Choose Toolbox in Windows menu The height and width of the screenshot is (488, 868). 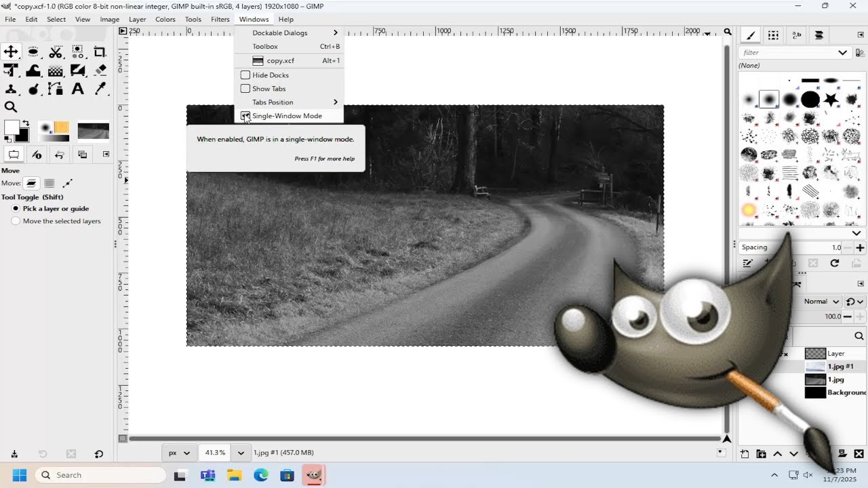(289, 46)
